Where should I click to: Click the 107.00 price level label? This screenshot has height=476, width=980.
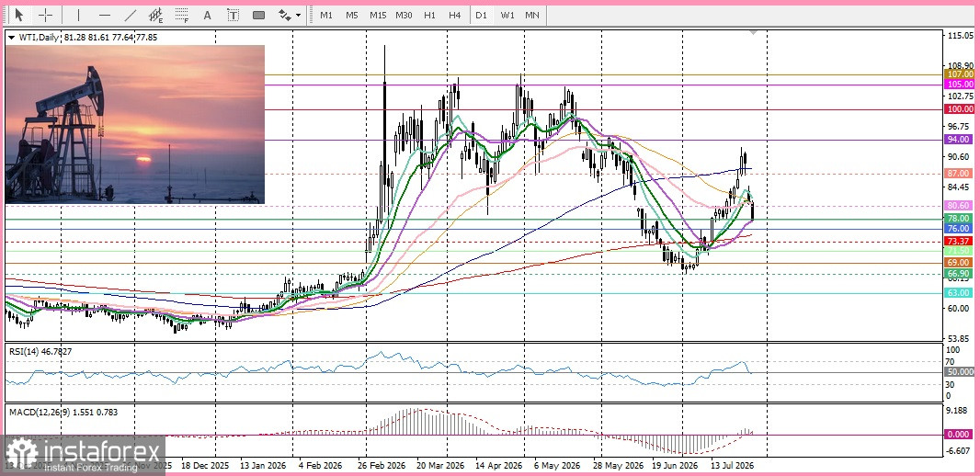[960, 74]
